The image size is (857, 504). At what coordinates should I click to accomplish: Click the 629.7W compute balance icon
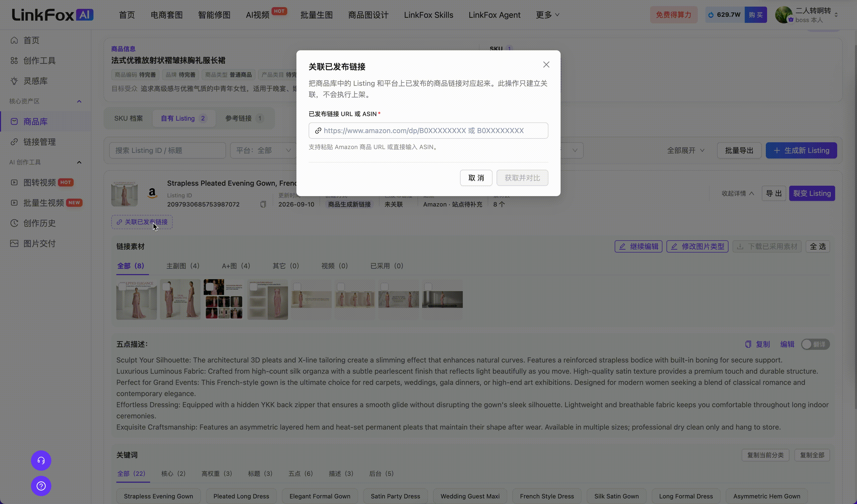click(x=711, y=15)
